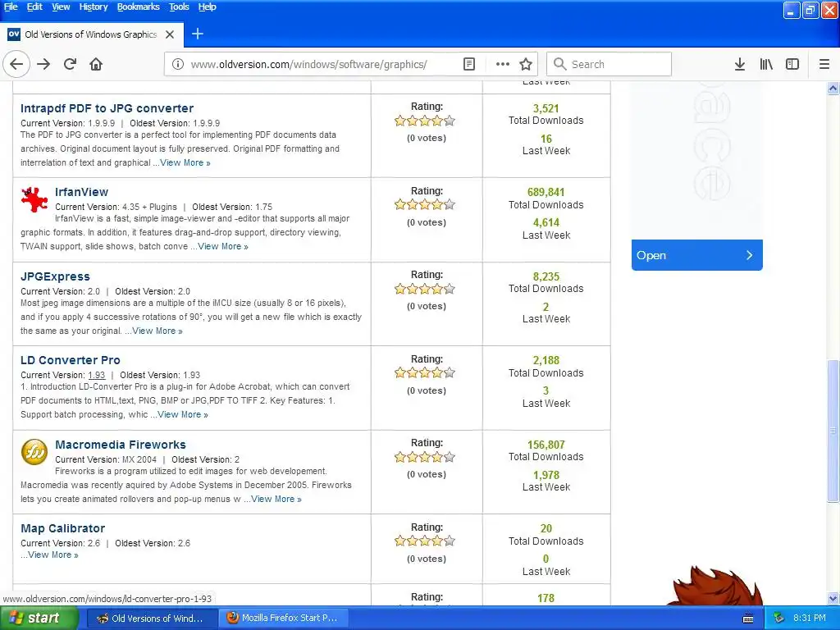The width and height of the screenshot is (840, 630).
Task: Click the Windows start button
Action: pos(39,619)
